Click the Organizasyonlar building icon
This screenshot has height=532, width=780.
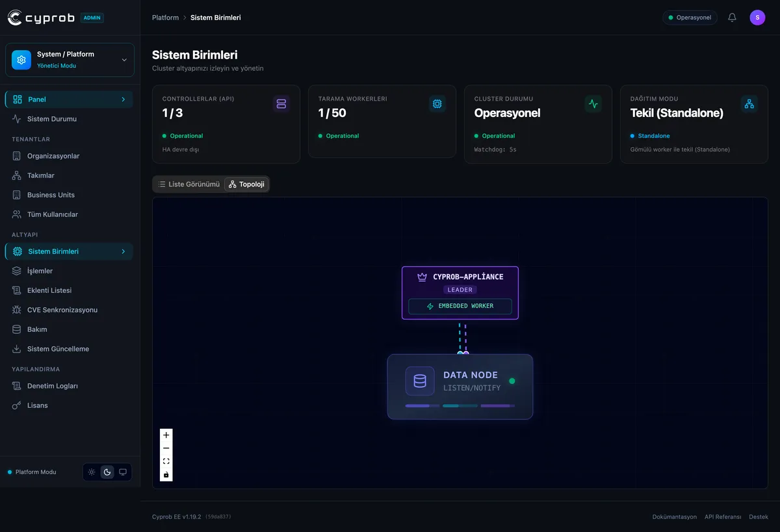(17, 156)
